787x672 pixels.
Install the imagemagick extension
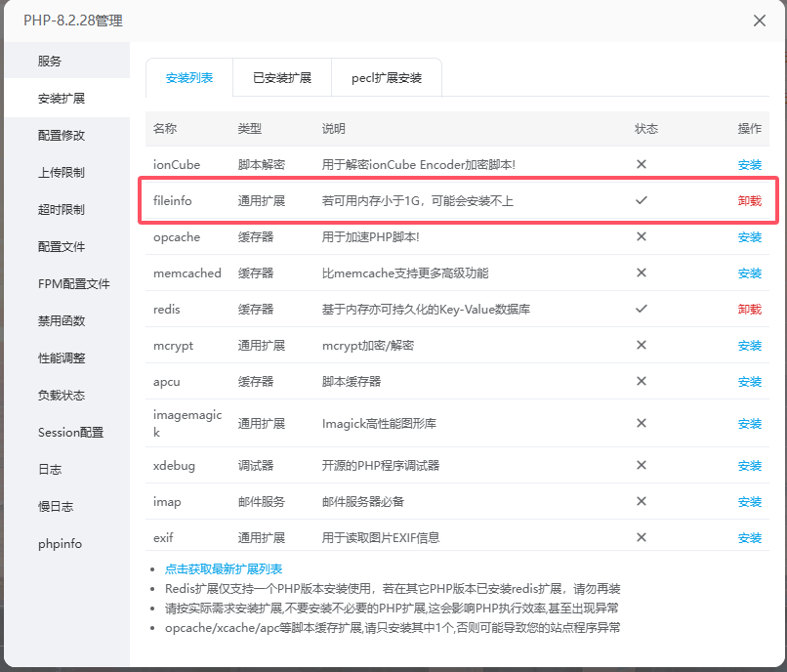click(749, 424)
